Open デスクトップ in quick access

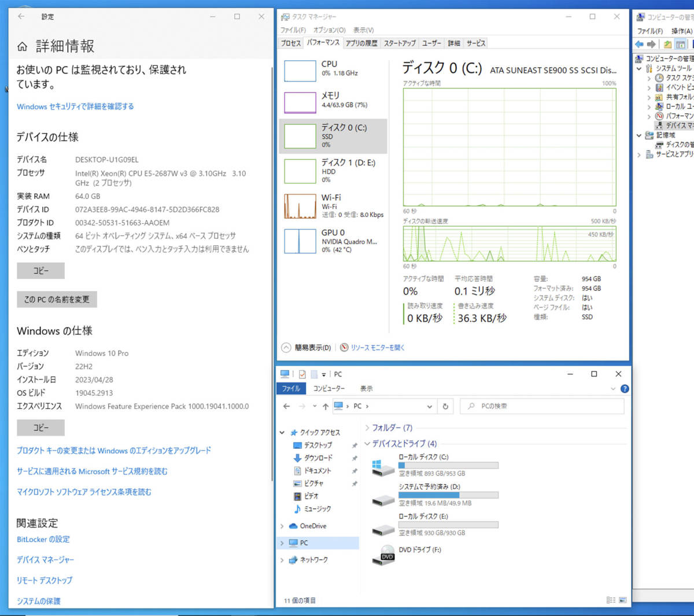tap(318, 445)
